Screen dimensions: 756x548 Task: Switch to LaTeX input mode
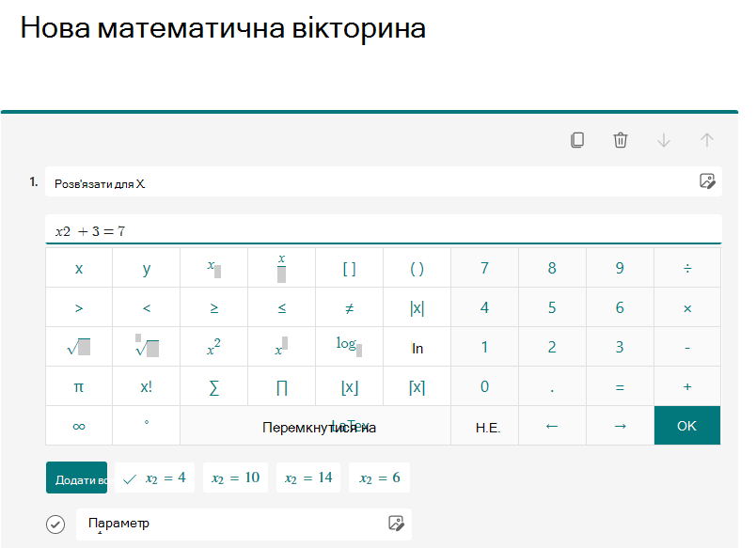click(x=316, y=426)
